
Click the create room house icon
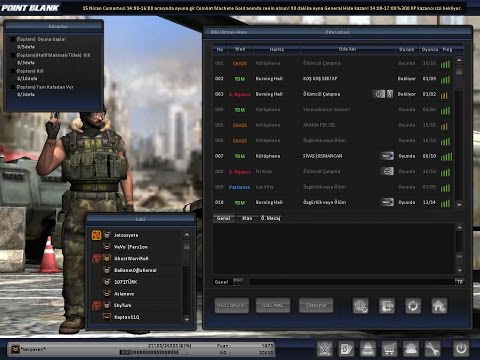(439, 305)
